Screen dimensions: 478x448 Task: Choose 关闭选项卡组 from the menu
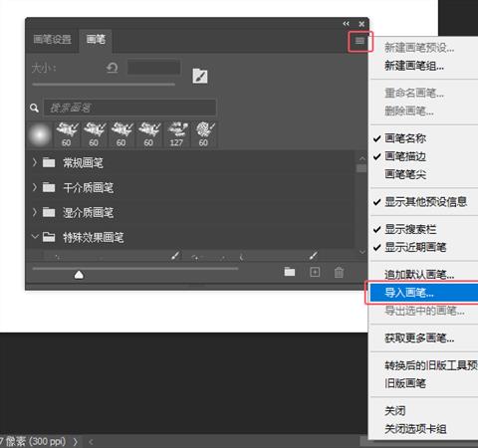pos(415,429)
